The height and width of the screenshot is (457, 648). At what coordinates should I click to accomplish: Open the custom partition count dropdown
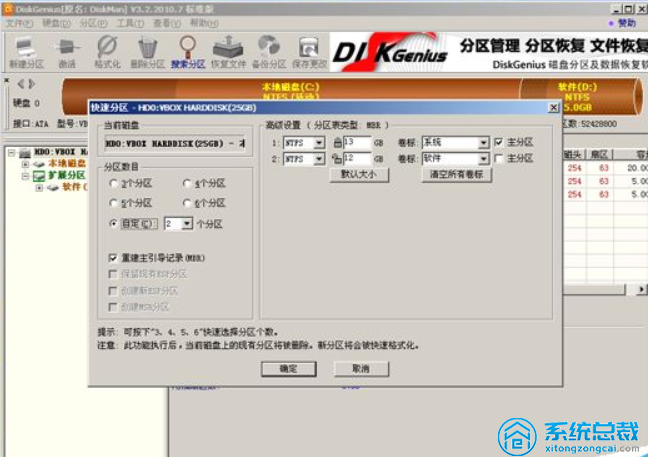pyautogui.click(x=187, y=224)
